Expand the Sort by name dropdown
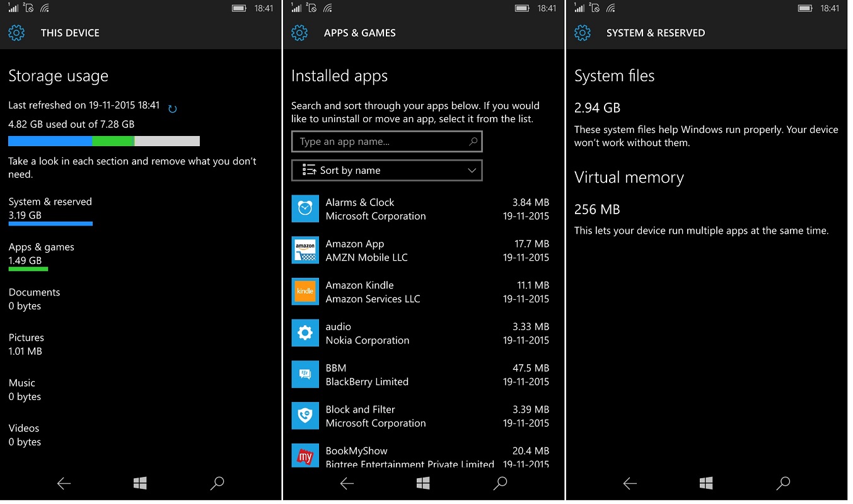 pos(386,171)
